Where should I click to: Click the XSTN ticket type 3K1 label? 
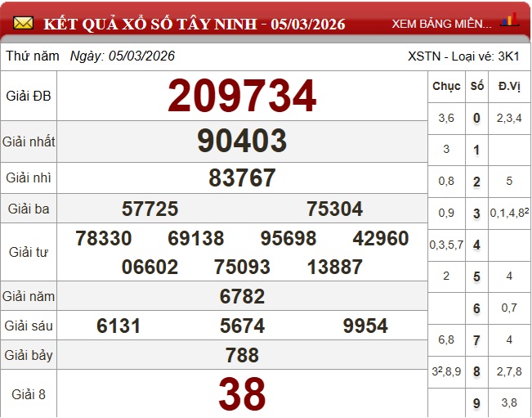465,56
